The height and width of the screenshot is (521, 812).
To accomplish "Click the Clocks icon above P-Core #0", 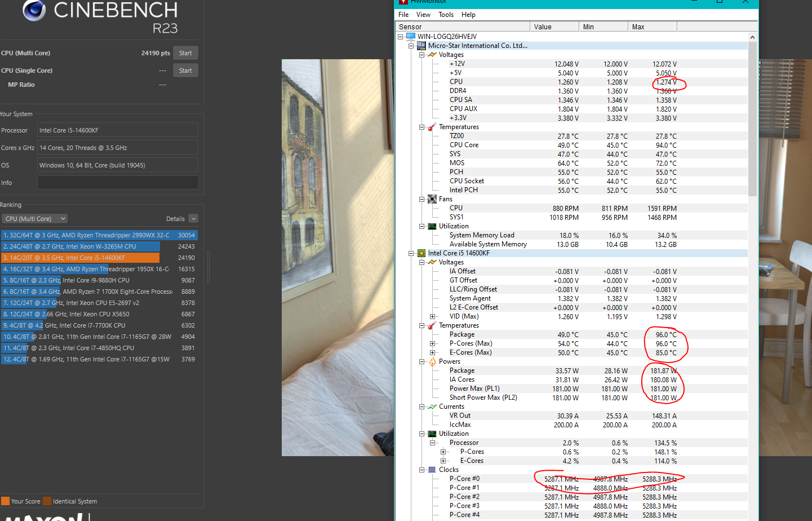I will pos(432,470).
